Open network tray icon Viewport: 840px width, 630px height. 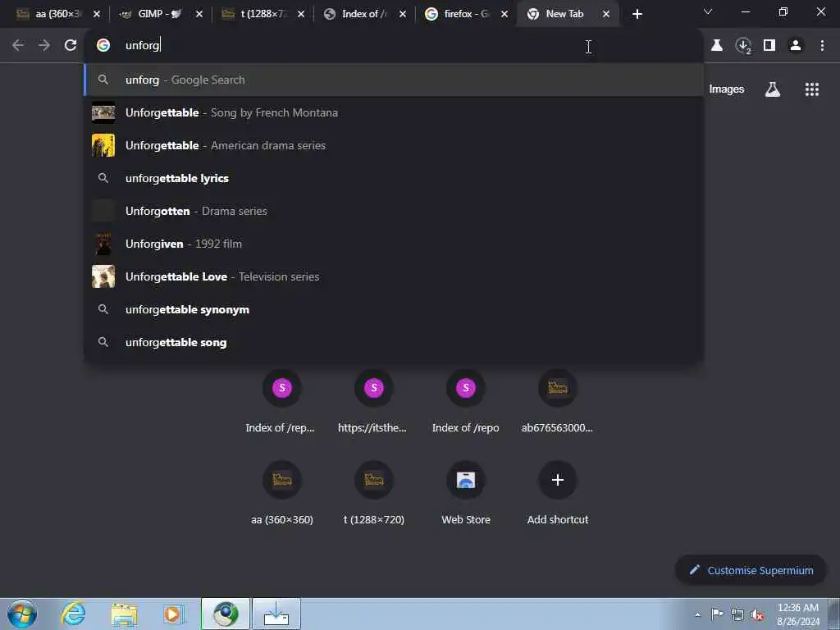[x=737, y=614]
